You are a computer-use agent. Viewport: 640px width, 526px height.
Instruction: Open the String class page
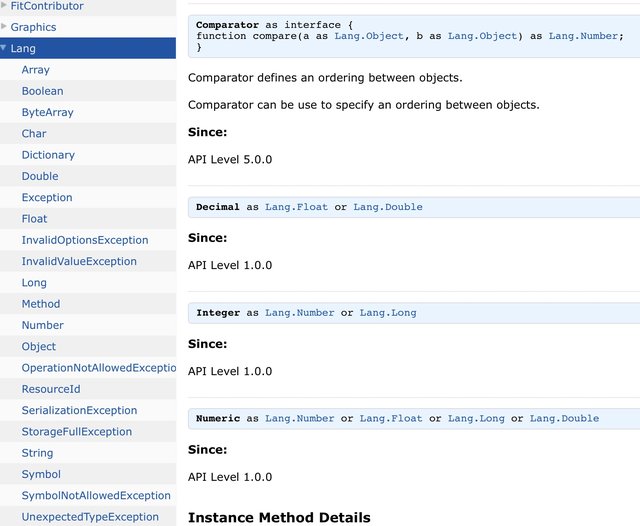click(37, 453)
